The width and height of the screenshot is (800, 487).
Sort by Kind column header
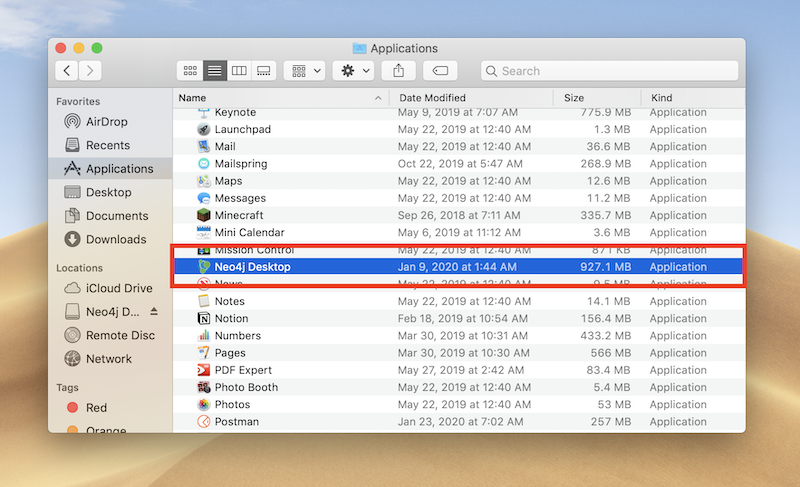point(693,98)
